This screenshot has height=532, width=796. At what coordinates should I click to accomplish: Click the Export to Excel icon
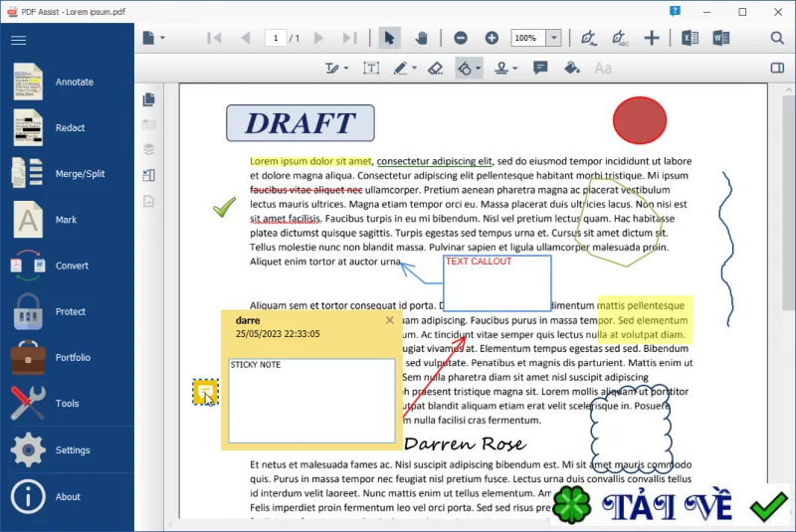(x=690, y=38)
